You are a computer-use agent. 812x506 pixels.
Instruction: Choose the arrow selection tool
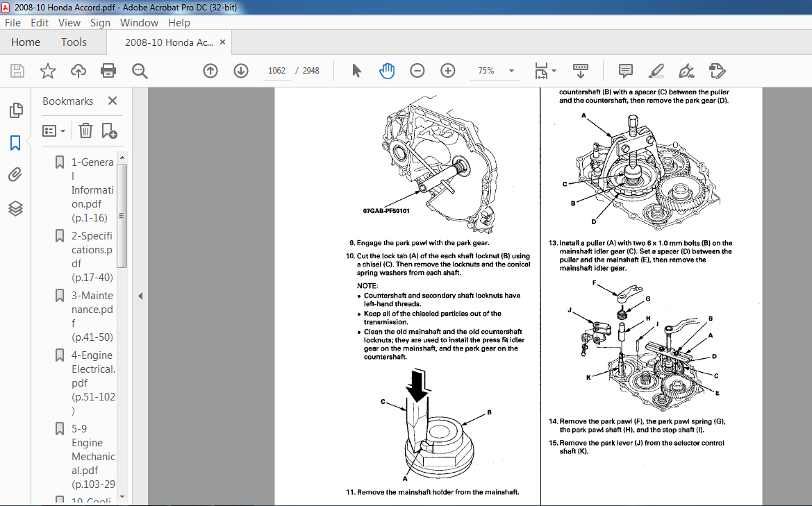[356, 71]
